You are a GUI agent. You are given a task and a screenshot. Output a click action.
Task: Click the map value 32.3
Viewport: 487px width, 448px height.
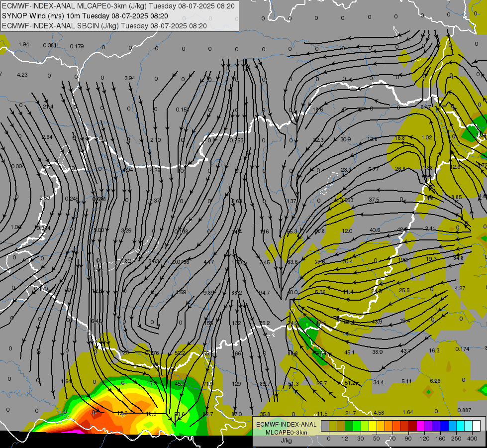pos(318,140)
